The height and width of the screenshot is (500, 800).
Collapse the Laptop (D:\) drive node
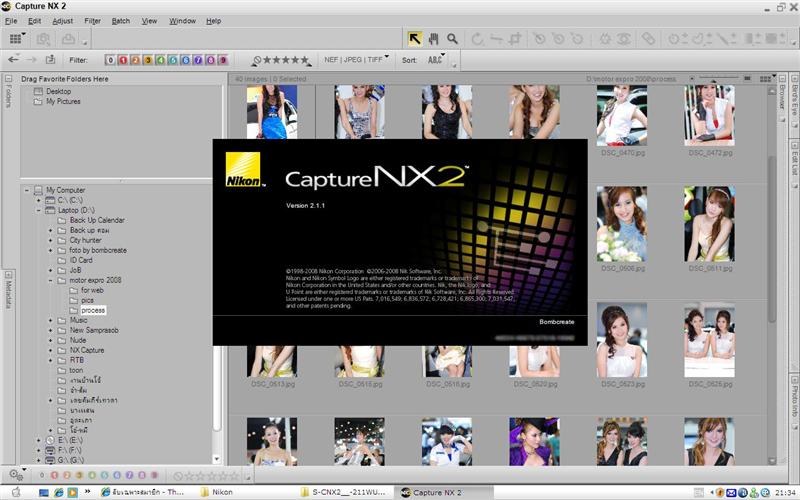coord(39,210)
